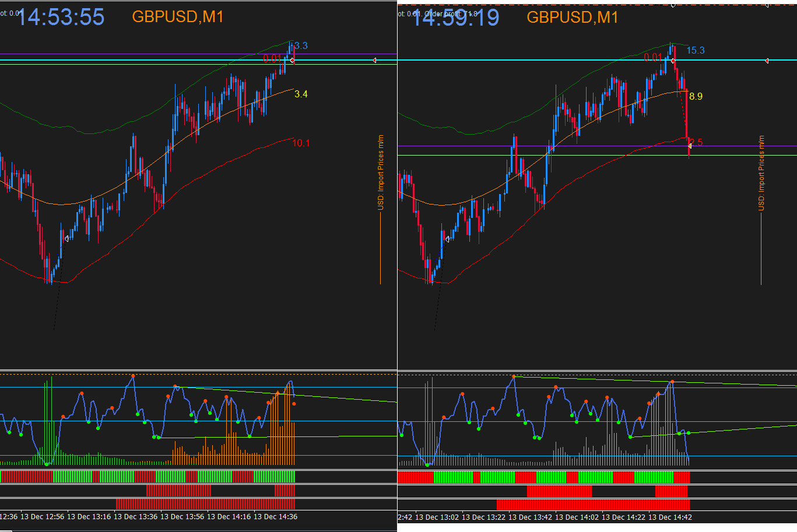Select 'USD: Import Prices m/m' label on 14:59:19 chart

[x=761, y=173]
